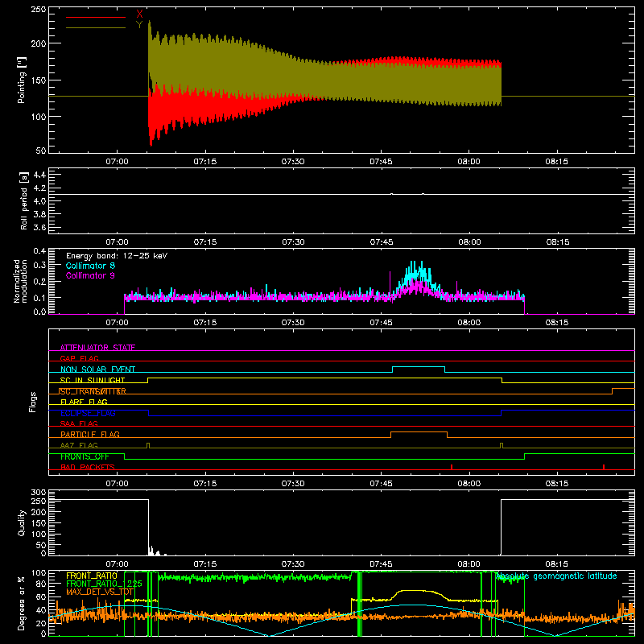Click the FLARE_FLAG label
Screen dimensions: 644x644
coord(84,402)
